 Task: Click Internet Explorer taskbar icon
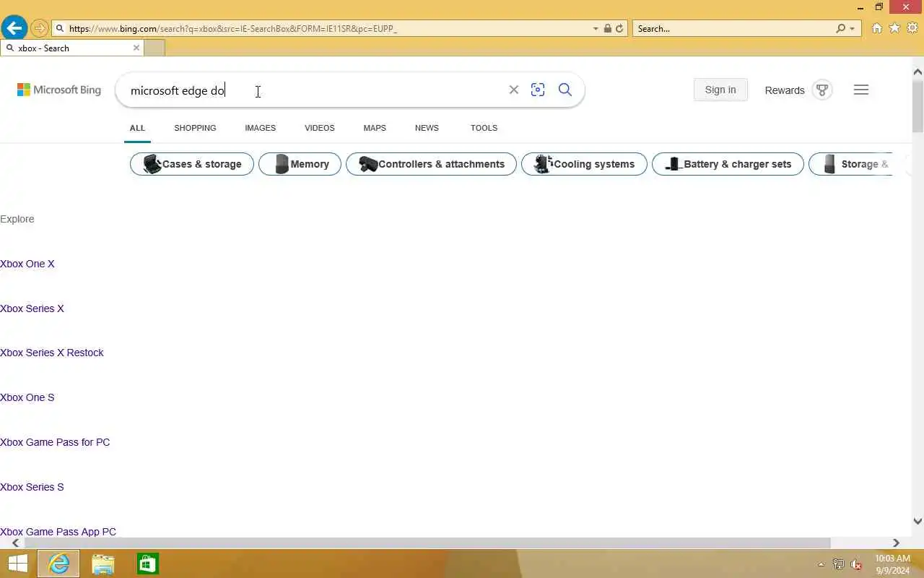click(58, 564)
